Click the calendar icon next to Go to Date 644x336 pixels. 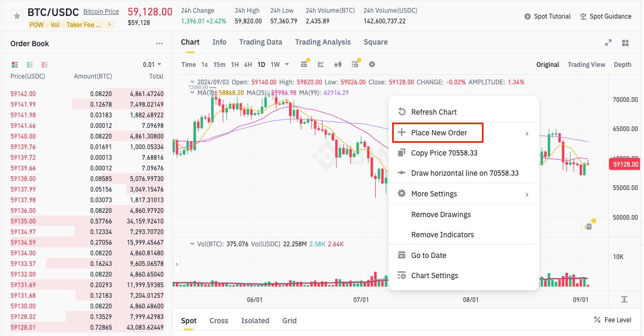point(402,255)
